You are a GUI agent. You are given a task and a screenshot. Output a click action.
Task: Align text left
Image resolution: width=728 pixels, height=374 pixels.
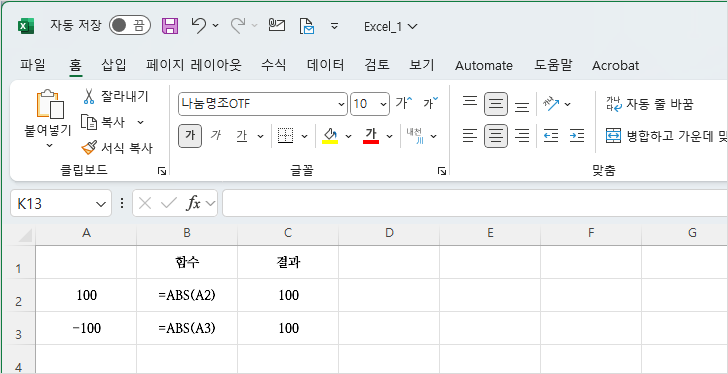pos(470,136)
